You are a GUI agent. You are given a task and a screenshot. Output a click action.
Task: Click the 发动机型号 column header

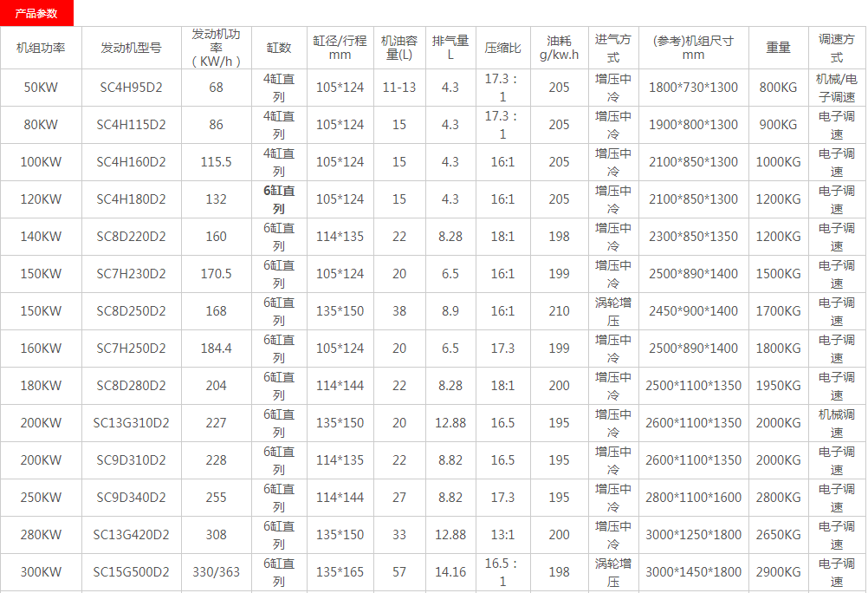click(131, 49)
